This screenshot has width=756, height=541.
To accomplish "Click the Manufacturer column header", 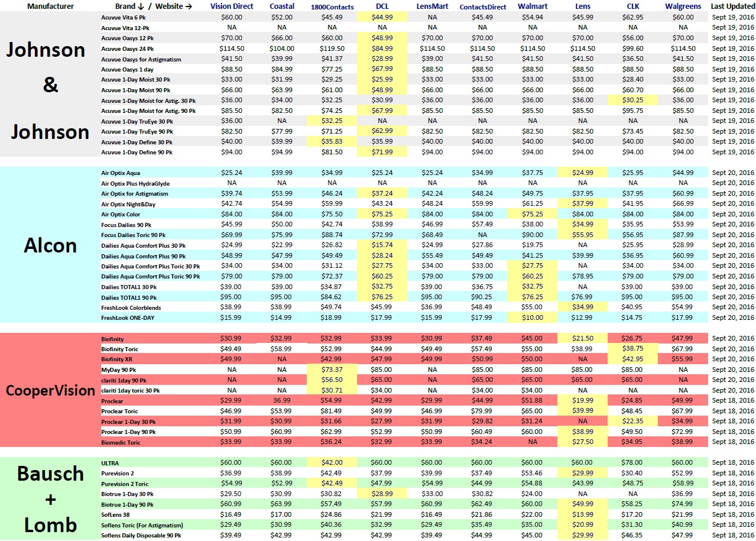I will 50,6.
